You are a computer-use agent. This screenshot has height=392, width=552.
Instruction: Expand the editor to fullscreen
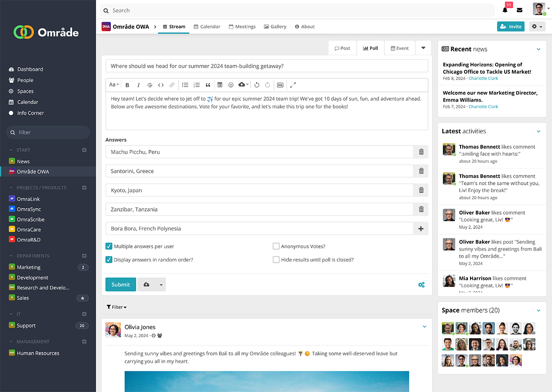[x=293, y=85]
